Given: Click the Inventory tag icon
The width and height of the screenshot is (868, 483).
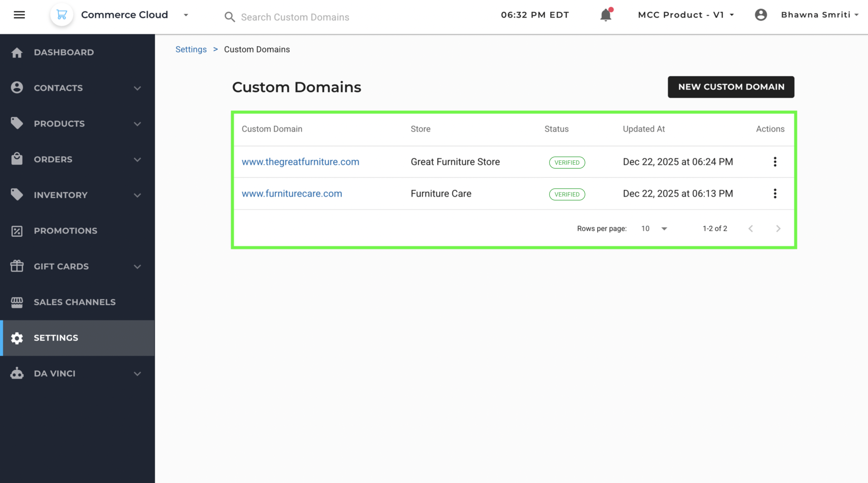Looking at the screenshot, I should point(17,195).
